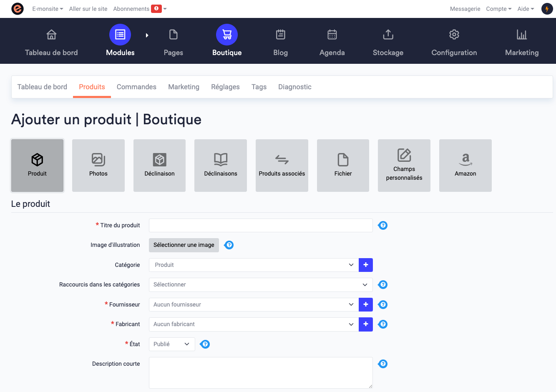
Task: Select the Produits tab
Action: (x=92, y=87)
